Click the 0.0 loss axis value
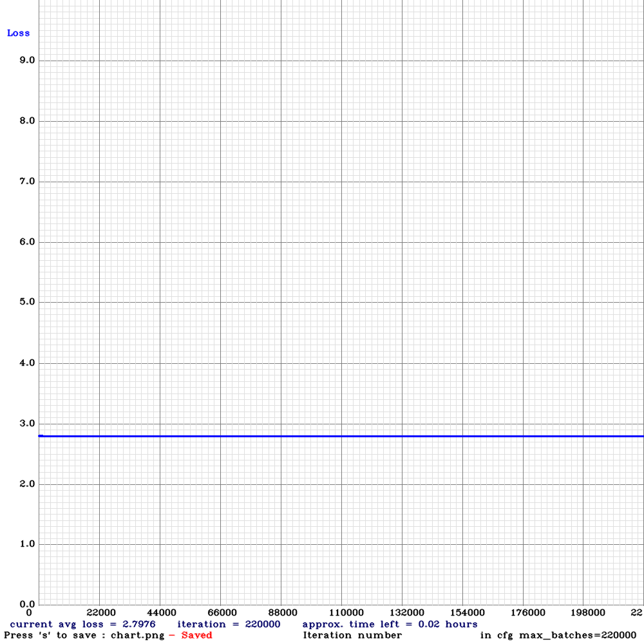This screenshot has height=644, width=644. coord(27,604)
